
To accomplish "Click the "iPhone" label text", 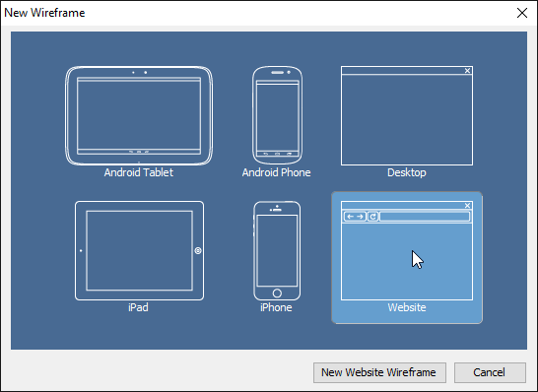I will [276, 307].
